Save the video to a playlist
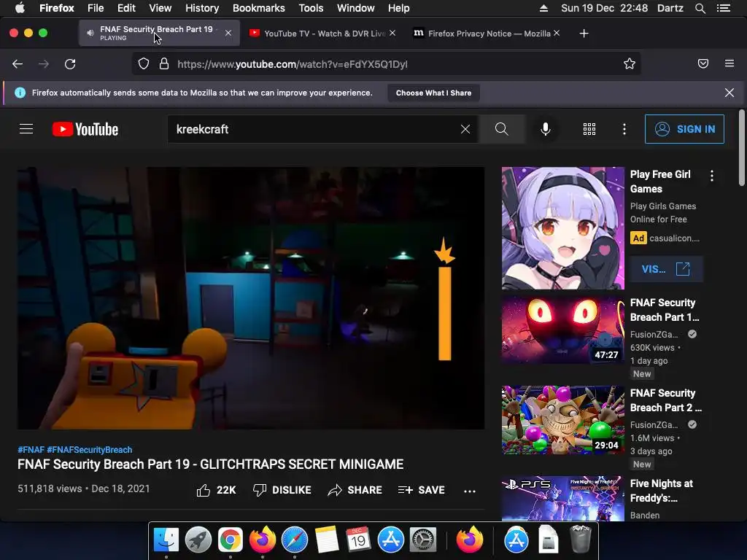The image size is (747, 560). tap(421, 490)
